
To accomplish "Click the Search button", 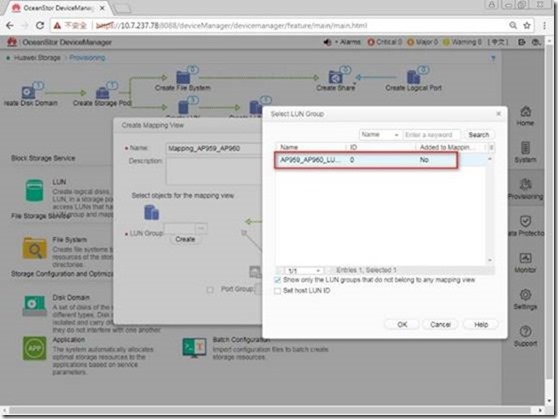I will coord(479,135).
